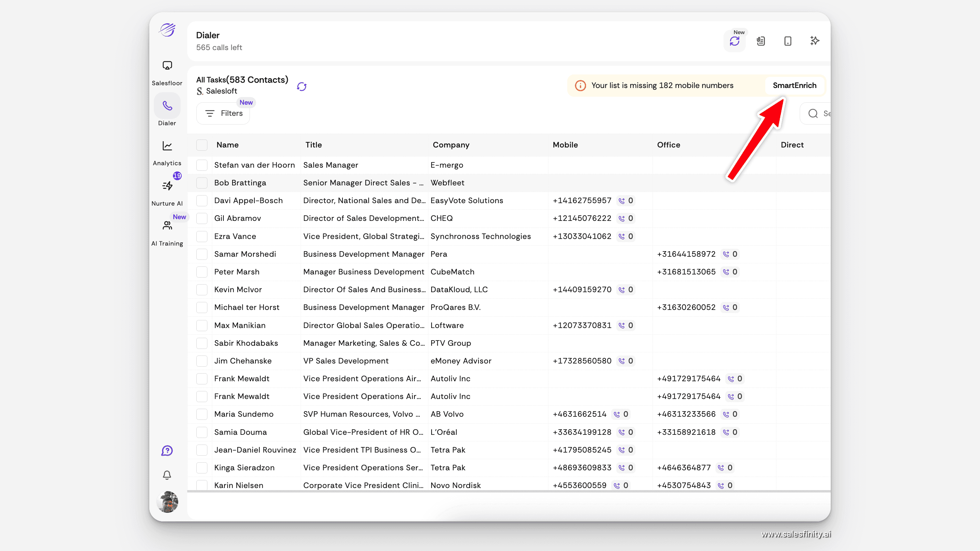Screen dimensions: 980x551
Task: Sort by the Company column header
Action: pos(451,145)
